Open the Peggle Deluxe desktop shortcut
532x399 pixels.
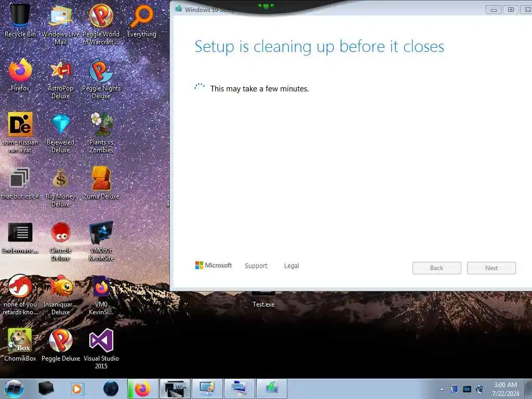click(60, 345)
